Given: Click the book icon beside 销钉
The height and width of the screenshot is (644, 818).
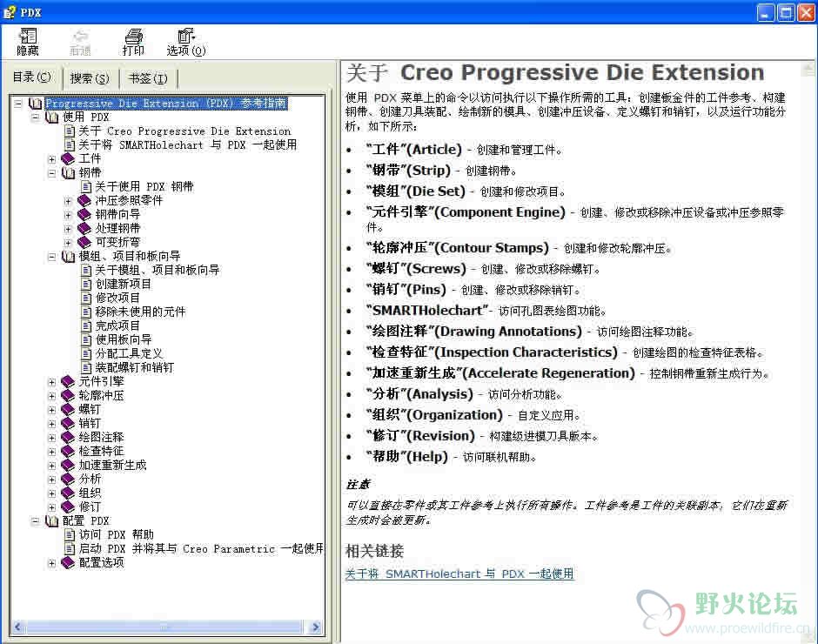Looking at the screenshot, I should 68,423.
